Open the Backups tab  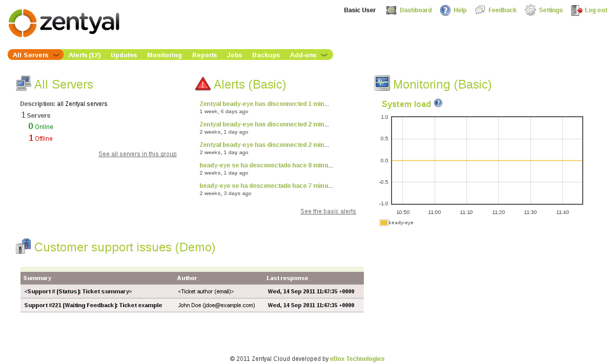(266, 55)
